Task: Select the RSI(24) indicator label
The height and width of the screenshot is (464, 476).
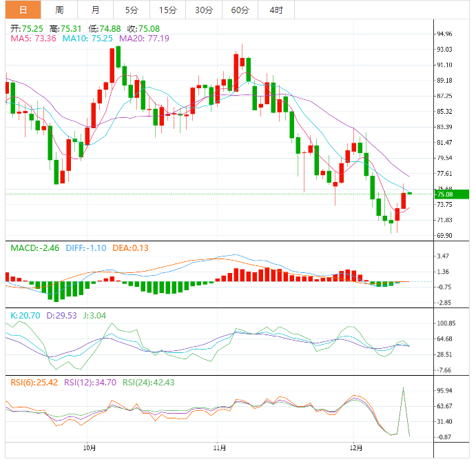Action: pos(148,382)
